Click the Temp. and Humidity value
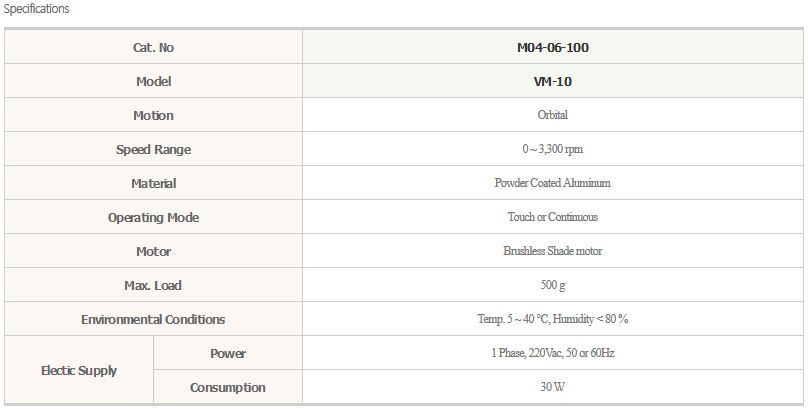 [x=552, y=320]
